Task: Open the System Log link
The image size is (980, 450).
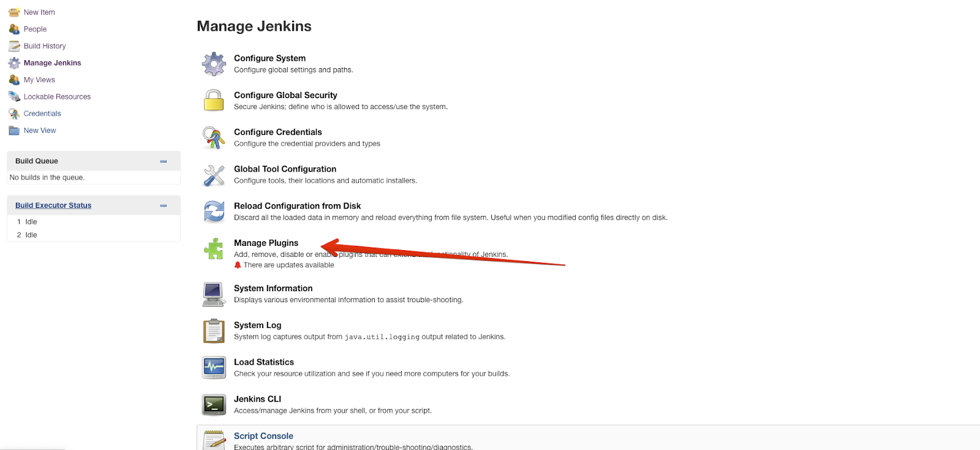Action: click(257, 325)
